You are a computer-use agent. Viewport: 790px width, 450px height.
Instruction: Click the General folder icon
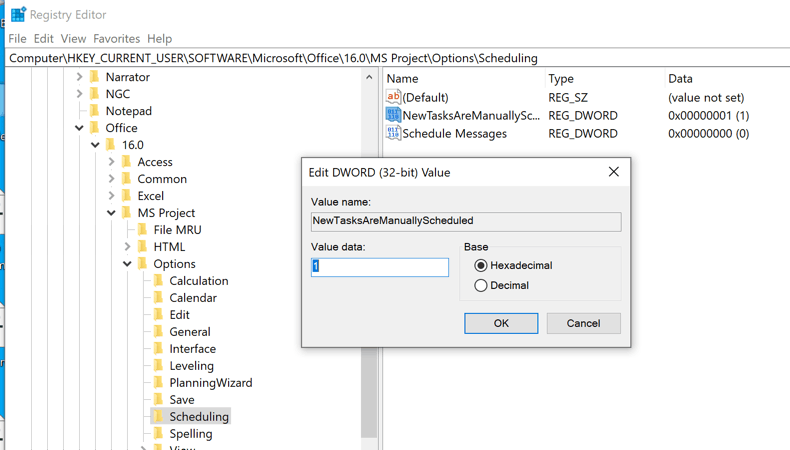point(159,332)
